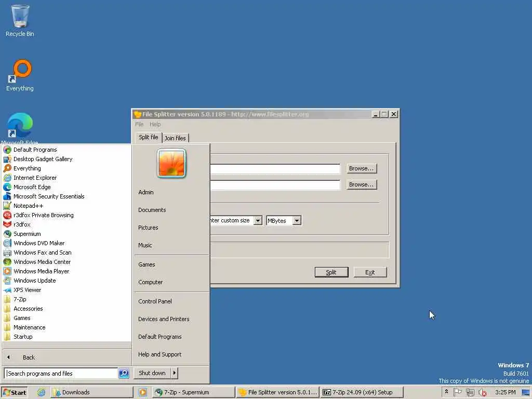This screenshot has width=532, height=399.
Task: Show hidden tray icons arrow
Action: 446,392
